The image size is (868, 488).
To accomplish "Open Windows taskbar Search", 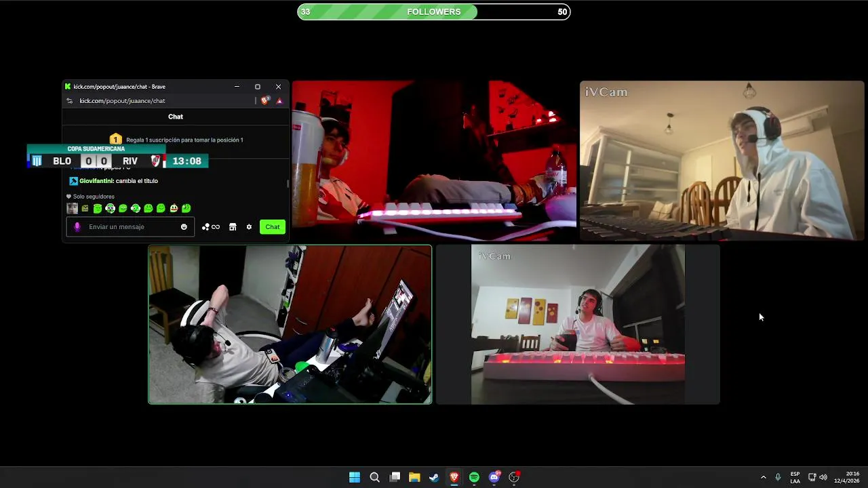I will [x=374, y=477].
